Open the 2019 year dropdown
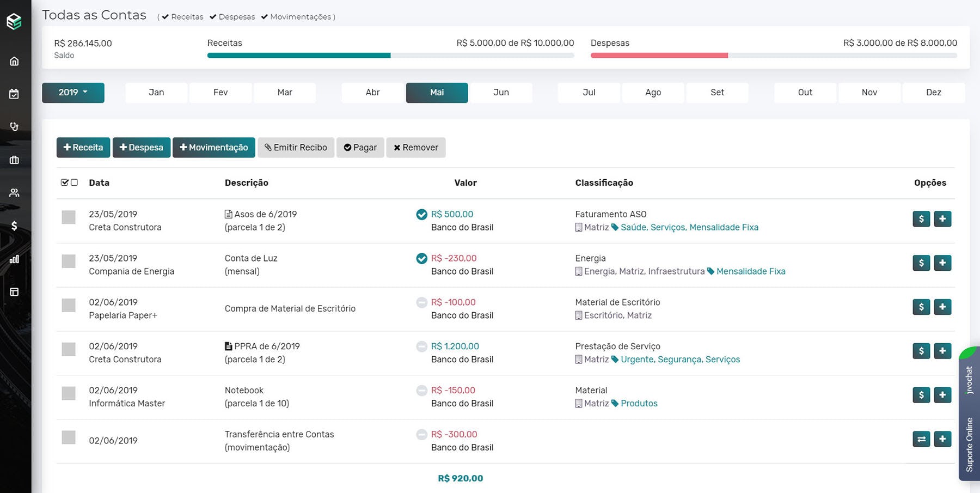The width and height of the screenshot is (980, 493). [73, 92]
